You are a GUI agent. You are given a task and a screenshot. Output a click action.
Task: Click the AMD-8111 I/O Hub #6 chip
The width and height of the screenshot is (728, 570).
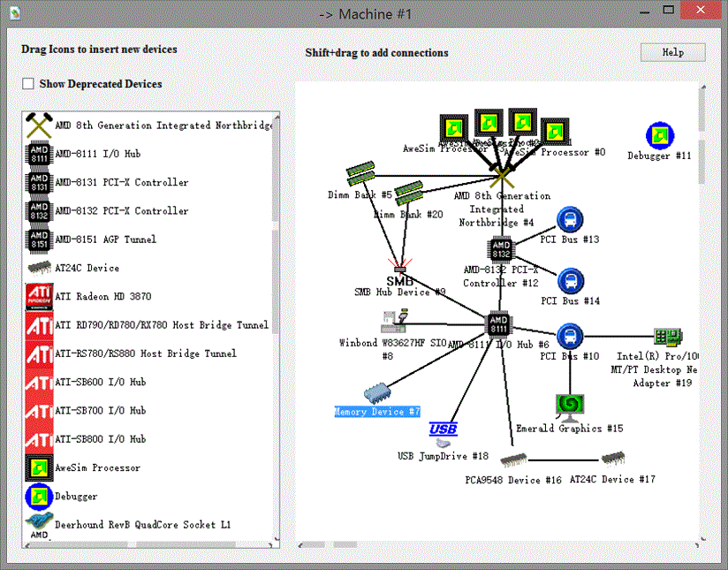499,324
